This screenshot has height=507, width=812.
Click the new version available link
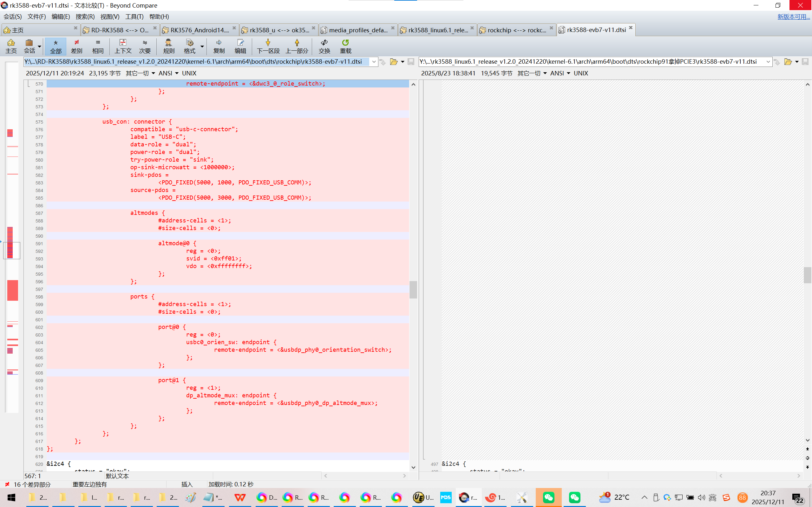793,17
